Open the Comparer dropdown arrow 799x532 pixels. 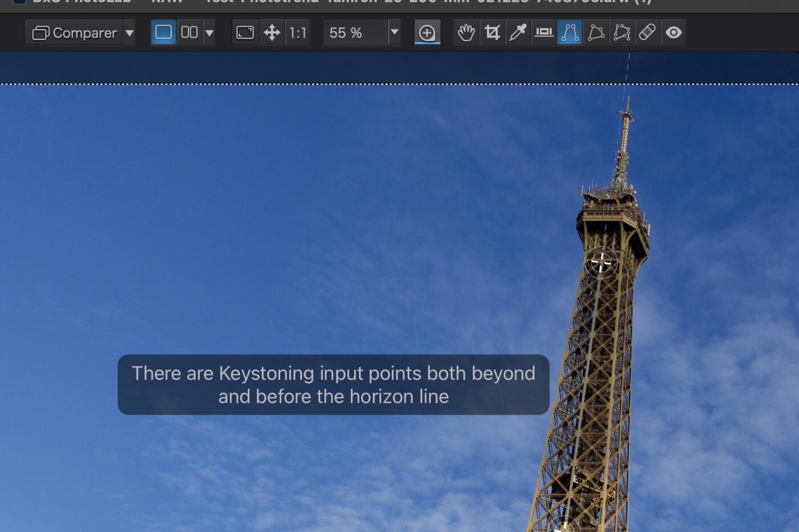click(x=130, y=33)
